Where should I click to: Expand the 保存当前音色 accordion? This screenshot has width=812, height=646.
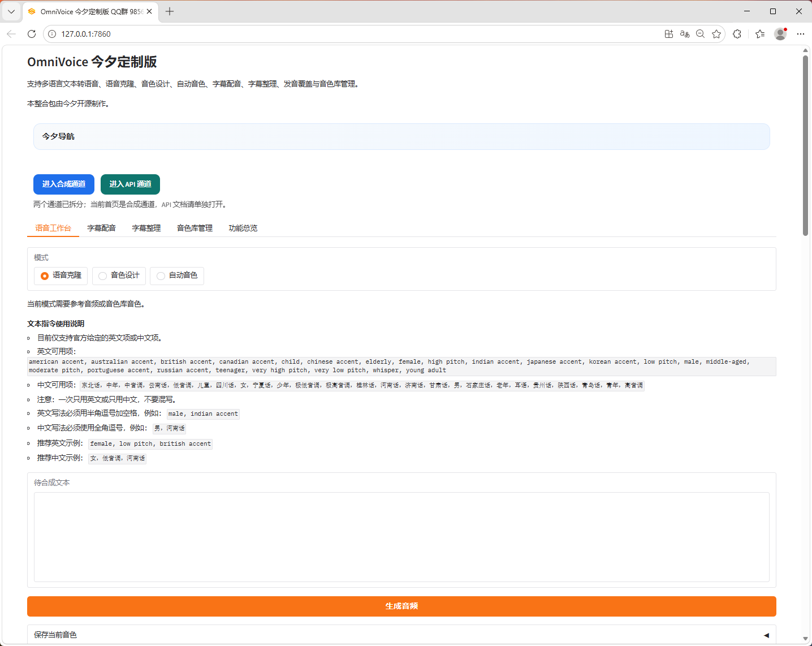[401, 635]
